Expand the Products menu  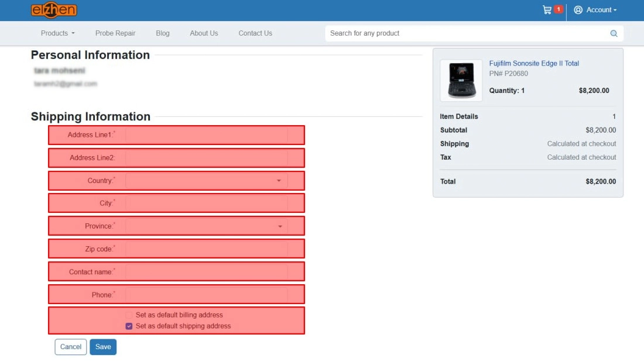57,33
